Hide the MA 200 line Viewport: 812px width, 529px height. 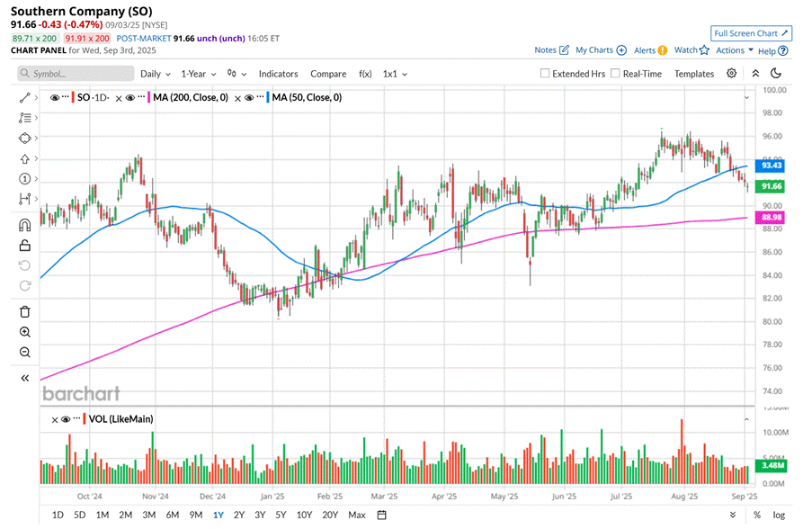click(x=130, y=97)
